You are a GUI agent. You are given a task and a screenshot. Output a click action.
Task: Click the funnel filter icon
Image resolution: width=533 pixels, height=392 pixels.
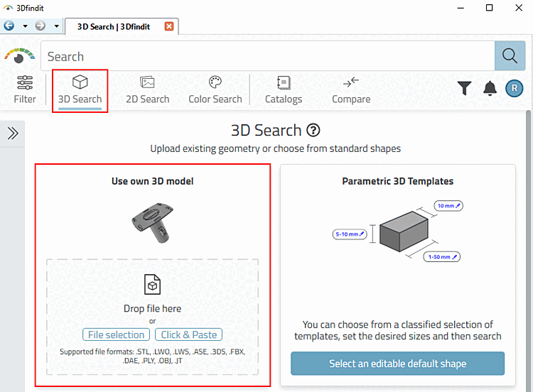(x=464, y=88)
